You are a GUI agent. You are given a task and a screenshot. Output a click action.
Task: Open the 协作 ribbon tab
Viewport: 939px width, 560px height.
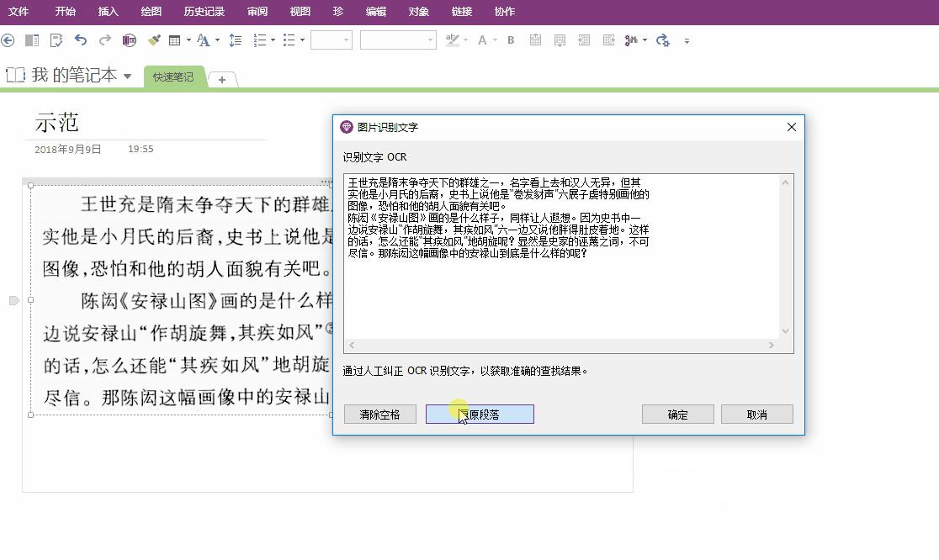(505, 12)
